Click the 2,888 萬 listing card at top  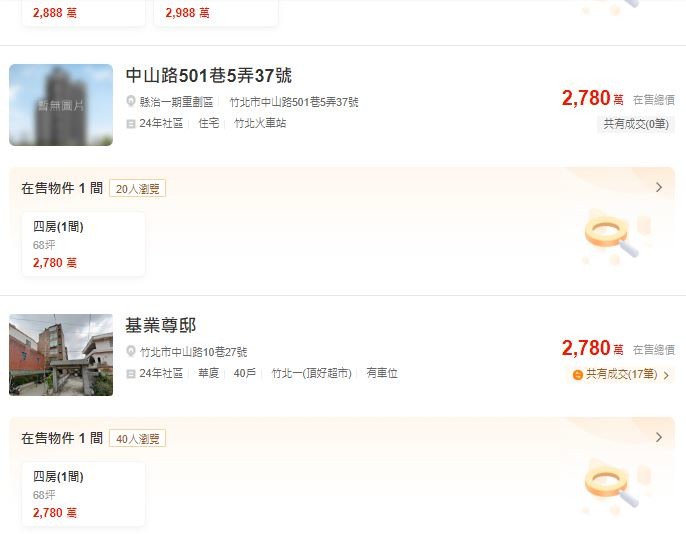83,13
